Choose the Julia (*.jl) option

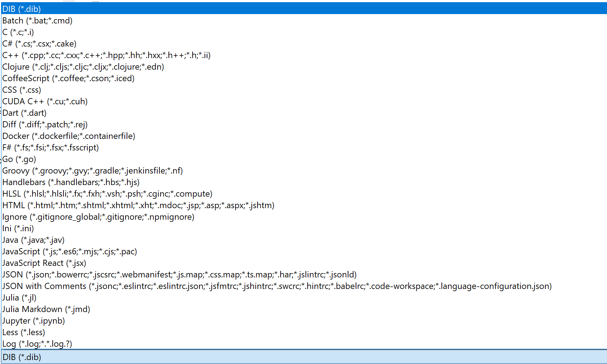pyautogui.click(x=304, y=298)
